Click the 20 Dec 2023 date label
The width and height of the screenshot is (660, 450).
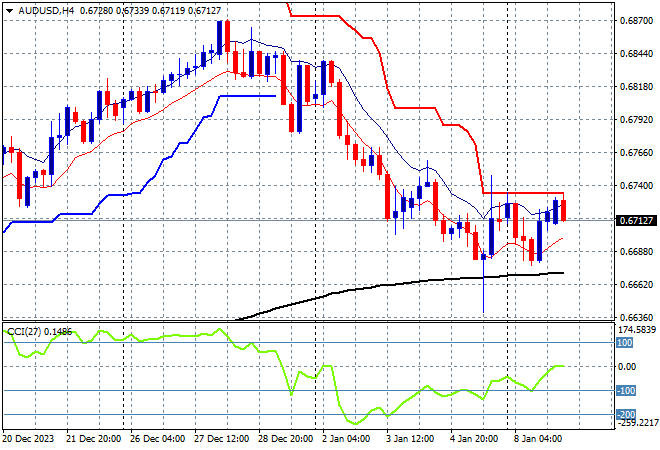28,438
